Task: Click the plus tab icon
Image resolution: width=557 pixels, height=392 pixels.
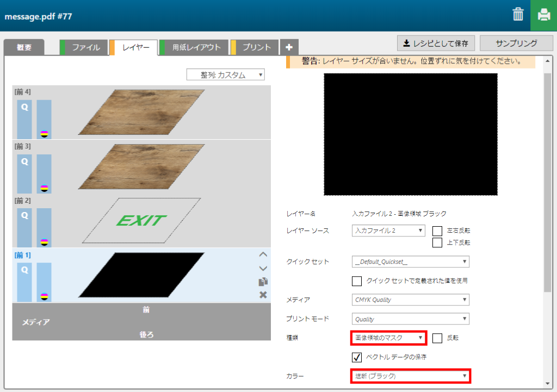Action: pyautogui.click(x=289, y=47)
